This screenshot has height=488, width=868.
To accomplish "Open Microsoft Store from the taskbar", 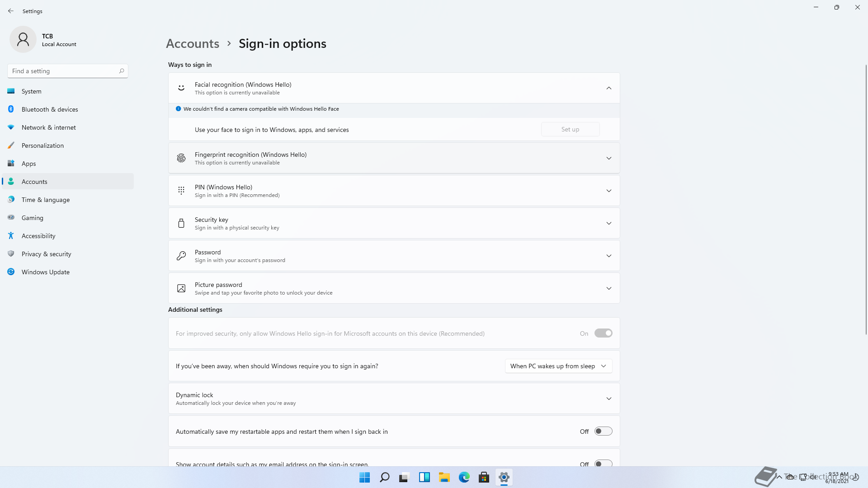I will pyautogui.click(x=484, y=477).
